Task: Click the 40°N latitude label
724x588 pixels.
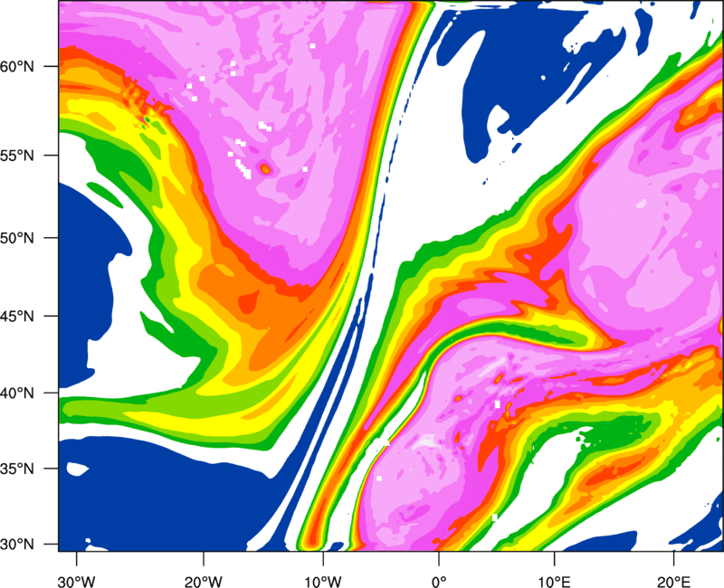Action: tap(17, 394)
